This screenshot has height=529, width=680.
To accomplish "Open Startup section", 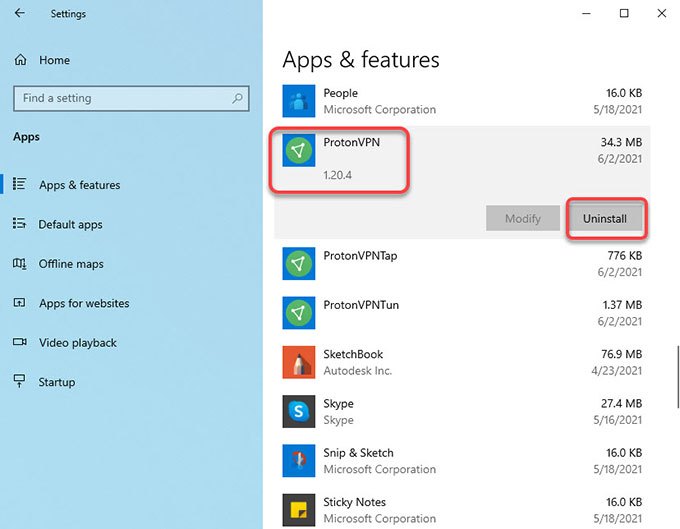I will 56,382.
